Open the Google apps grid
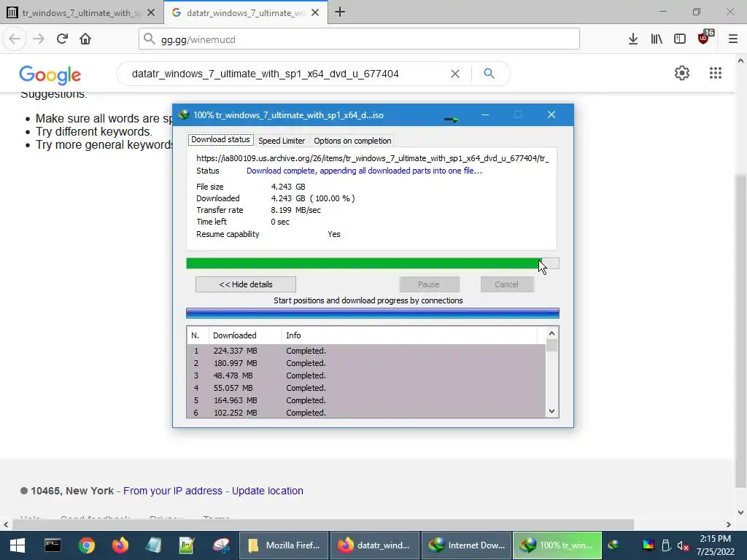 coord(715,74)
